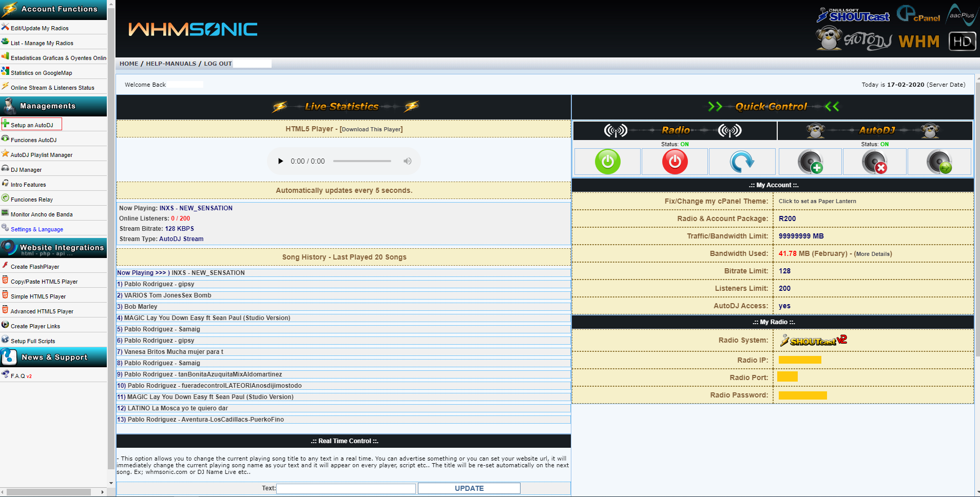The height and width of the screenshot is (497, 980).
Task: Click the Website Integrations header
Action: [x=53, y=248]
